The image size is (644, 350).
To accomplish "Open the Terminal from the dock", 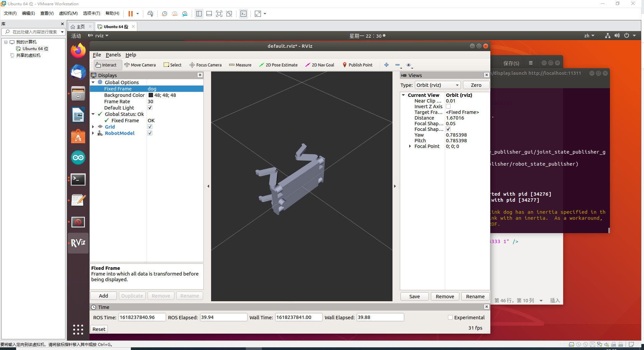I will coord(78,180).
